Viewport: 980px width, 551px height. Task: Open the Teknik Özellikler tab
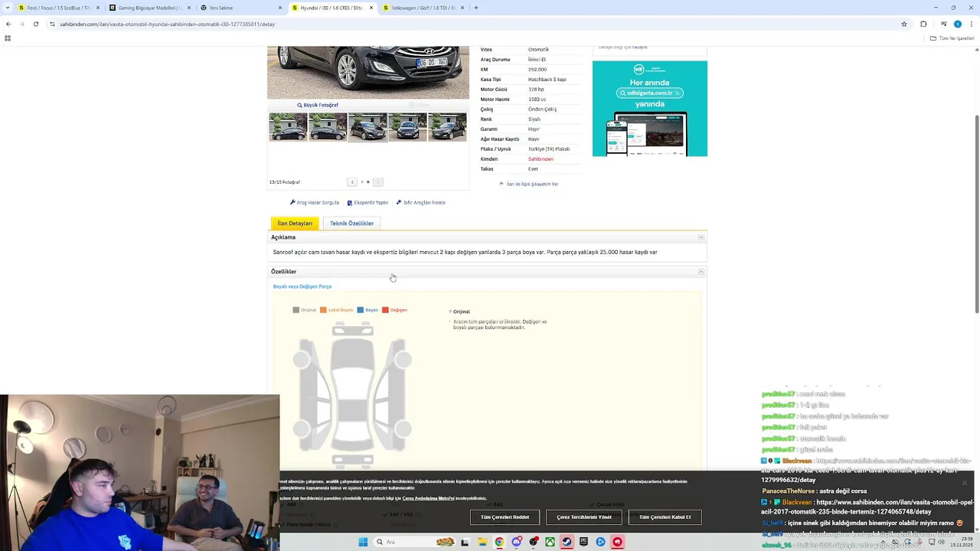(351, 223)
